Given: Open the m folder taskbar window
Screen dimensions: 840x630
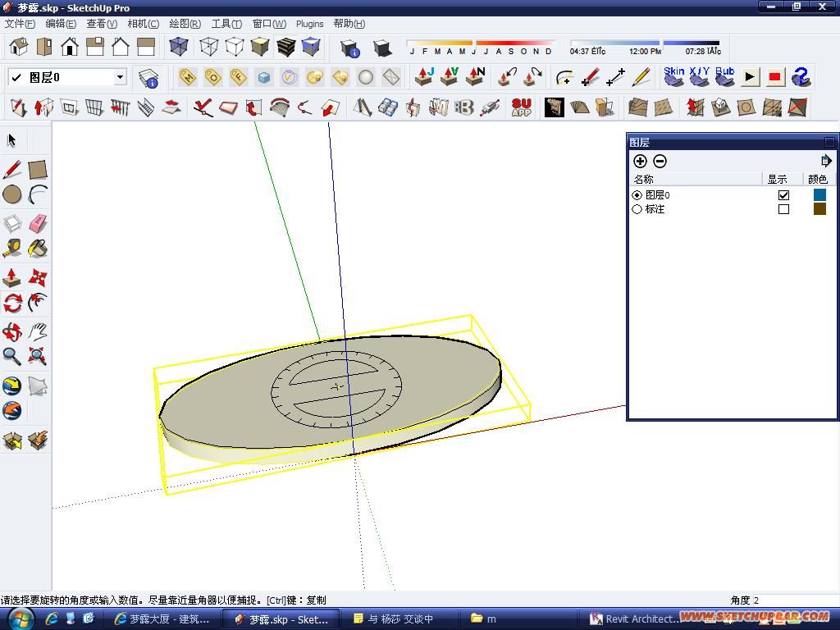Looking at the screenshot, I should tap(517, 619).
